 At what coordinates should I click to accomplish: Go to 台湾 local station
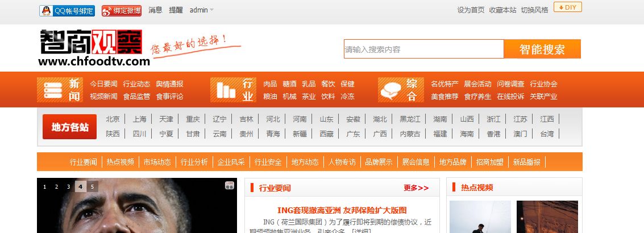[x=547, y=134]
